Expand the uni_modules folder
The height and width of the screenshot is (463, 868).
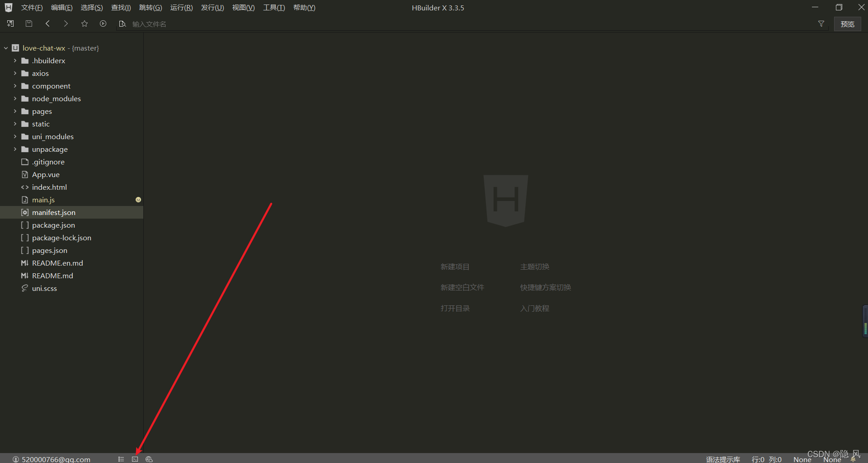(x=15, y=136)
